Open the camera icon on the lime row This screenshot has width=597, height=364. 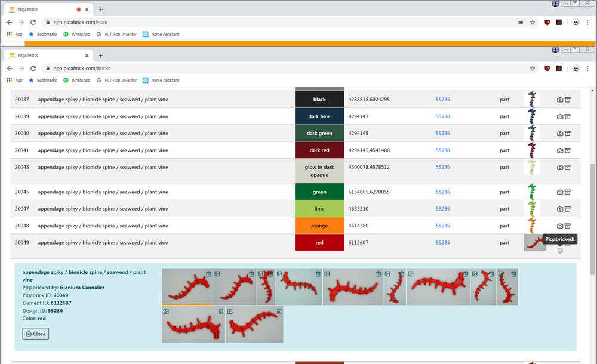560,209
